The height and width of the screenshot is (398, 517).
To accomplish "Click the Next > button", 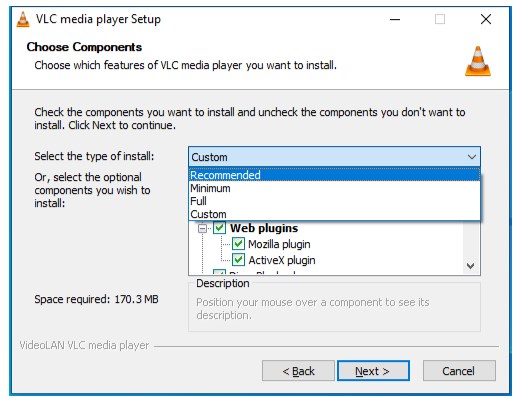I will (373, 371).
